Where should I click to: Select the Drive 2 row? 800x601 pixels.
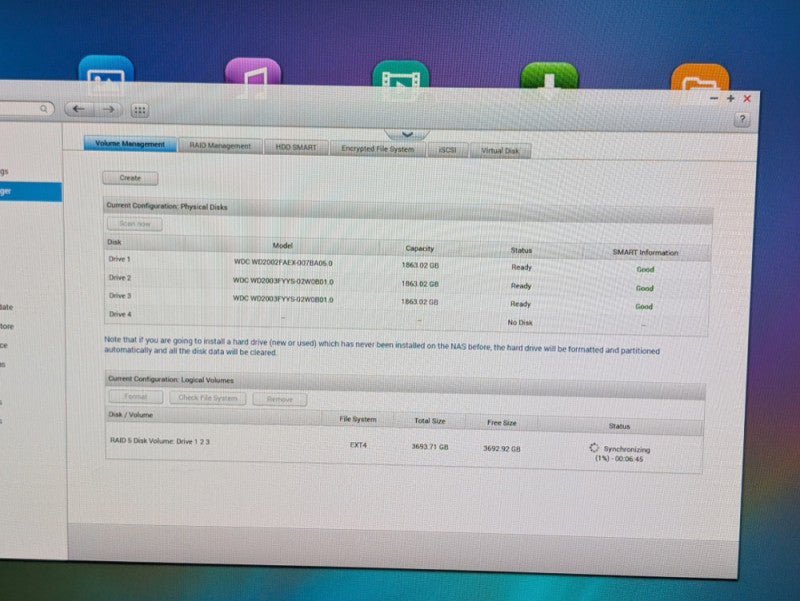pos(407,282)
